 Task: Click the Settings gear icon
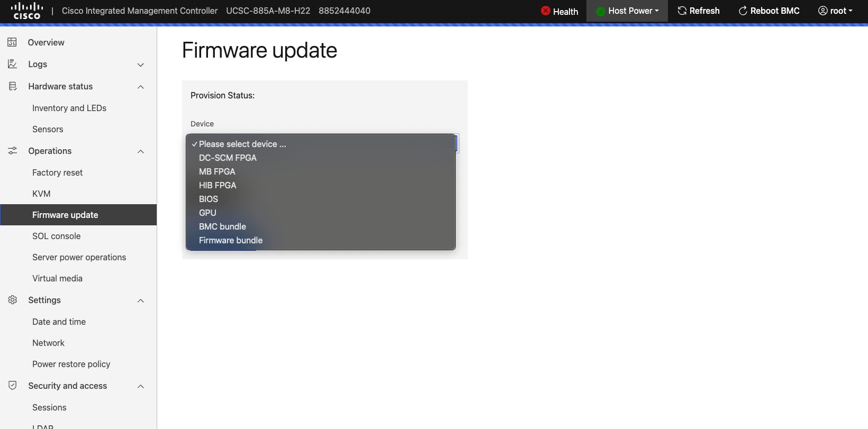[x=12, y=300]
